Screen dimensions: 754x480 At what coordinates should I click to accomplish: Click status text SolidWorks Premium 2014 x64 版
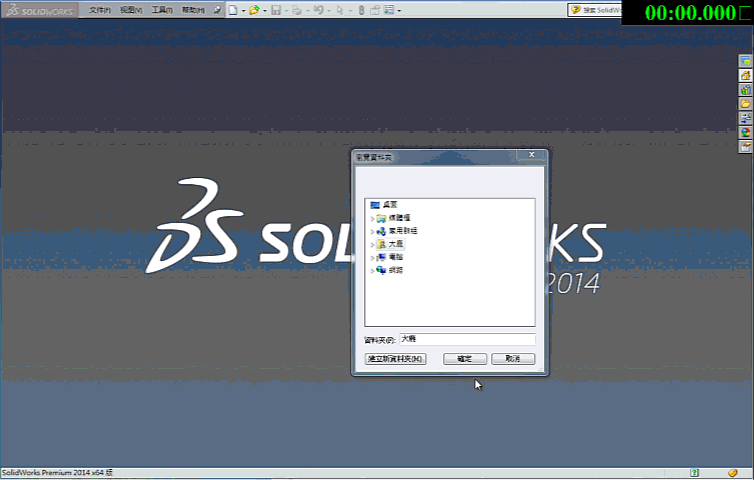pos(57,473)
